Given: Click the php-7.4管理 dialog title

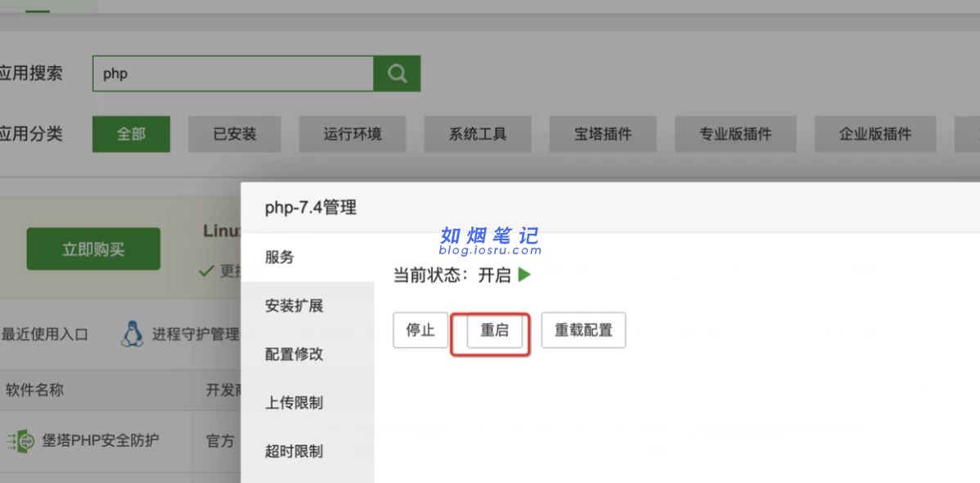Looking at the screenshot, I should (311, 208).
